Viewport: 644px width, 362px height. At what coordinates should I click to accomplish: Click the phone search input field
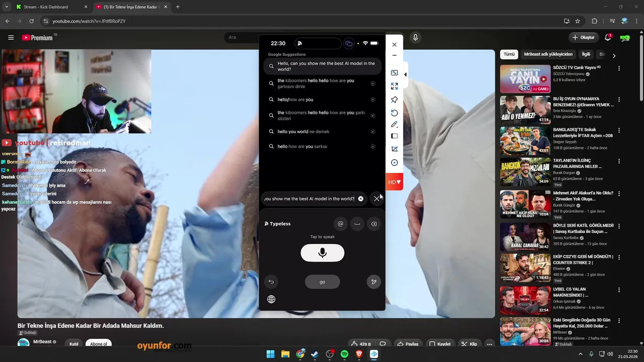315,199
